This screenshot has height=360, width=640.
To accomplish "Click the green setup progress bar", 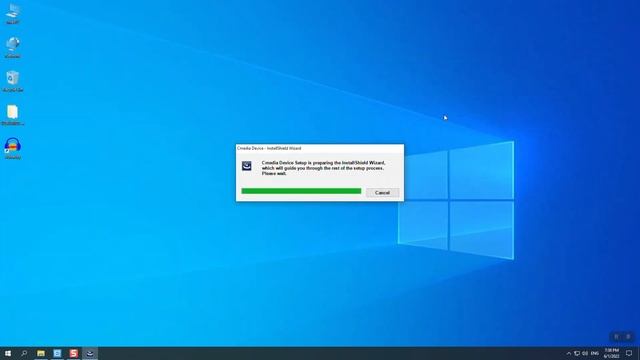I will point(301,191).
